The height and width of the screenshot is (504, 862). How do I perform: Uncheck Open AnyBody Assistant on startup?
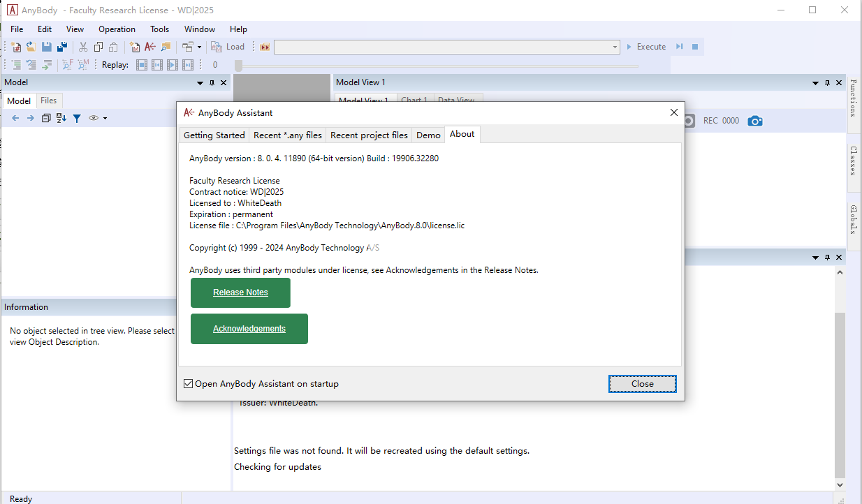tap(189, 383)
